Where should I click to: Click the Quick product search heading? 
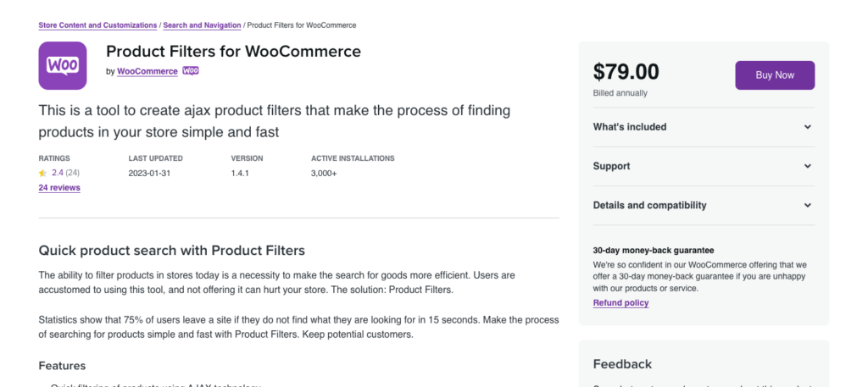(x=171, y=251)
